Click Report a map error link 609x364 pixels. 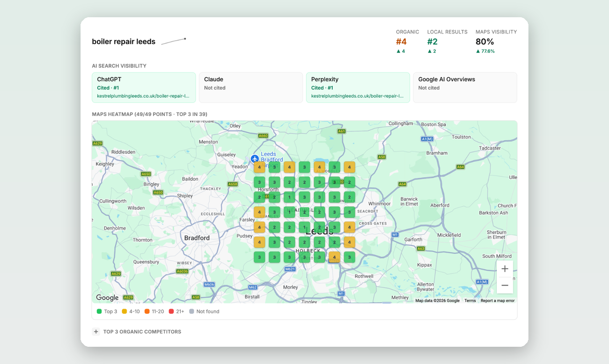click(x=497, y=301)
